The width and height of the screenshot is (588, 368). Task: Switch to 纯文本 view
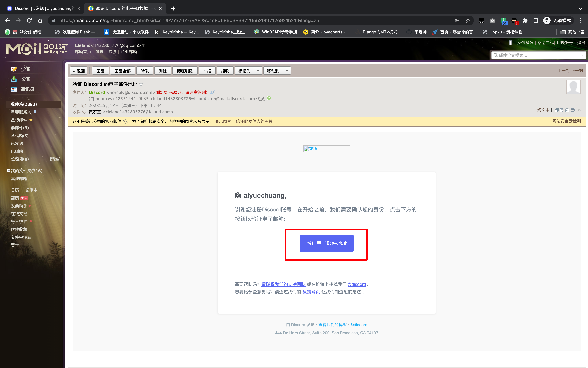click(x=543, y=110)
